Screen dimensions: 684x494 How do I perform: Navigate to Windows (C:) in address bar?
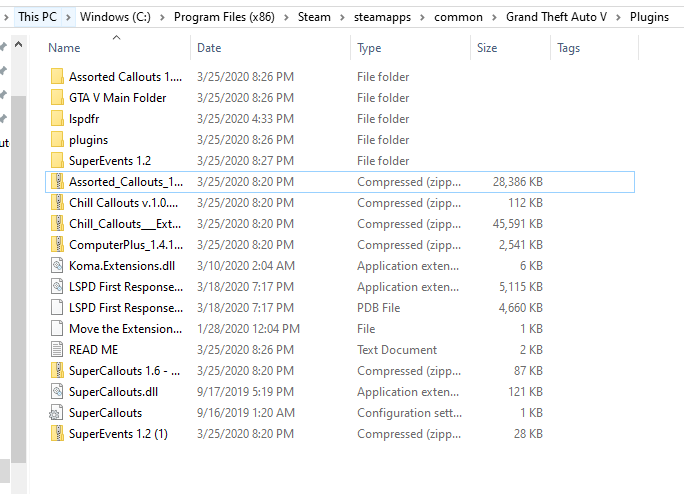(115, 17)
